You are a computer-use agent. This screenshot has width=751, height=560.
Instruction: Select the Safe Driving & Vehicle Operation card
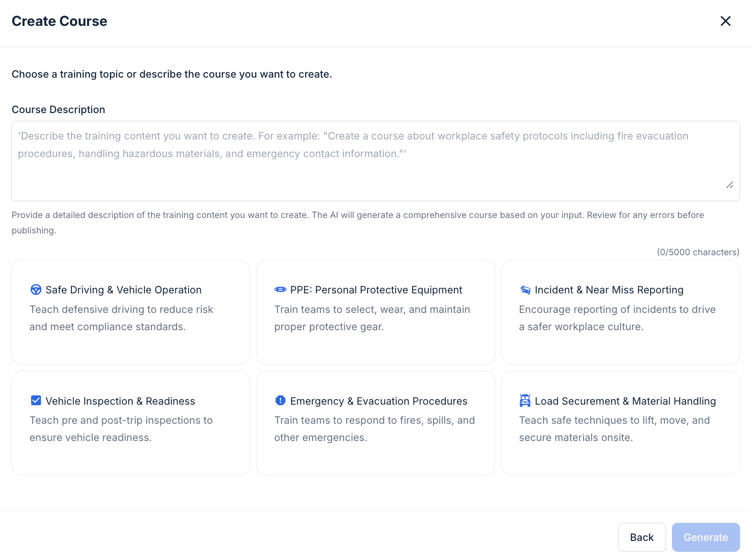click(131, 312)
